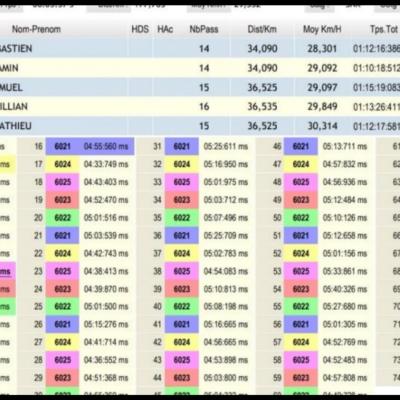Select the Tps.Tot column header
This screenshot has height=400, width=400.
(384, 29)
